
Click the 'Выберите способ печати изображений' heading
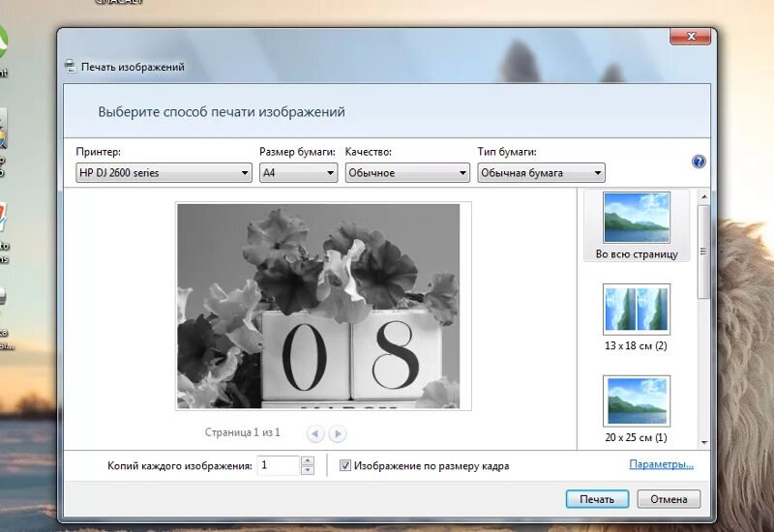pyautogui.click(x=222, y=112)
